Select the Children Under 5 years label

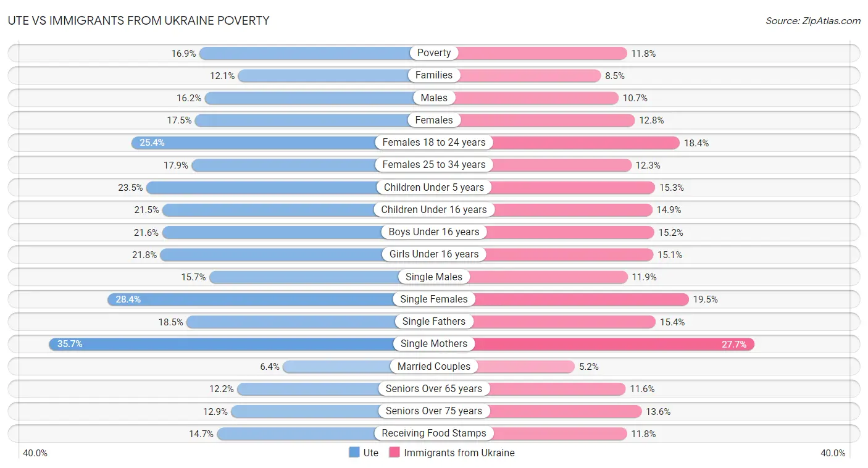click(434, 187)
